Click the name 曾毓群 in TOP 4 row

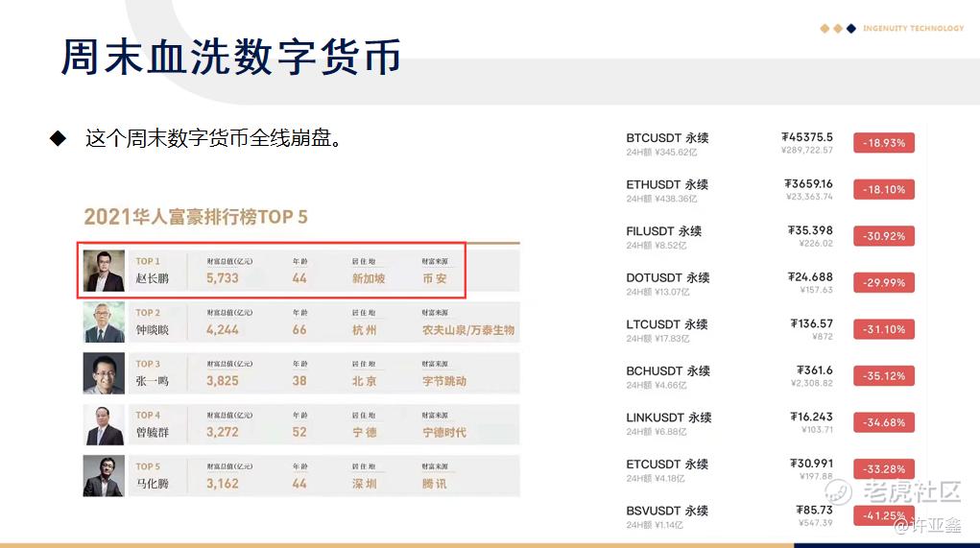[153, 433]
